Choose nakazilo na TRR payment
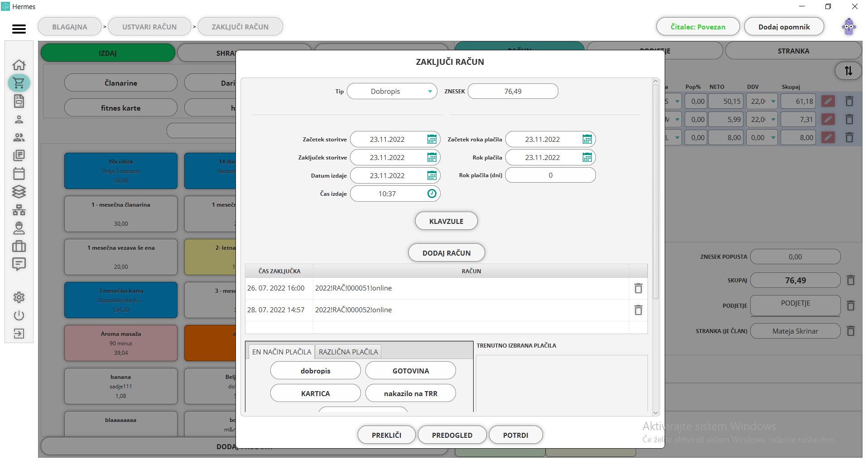The image size is (868, 465). click(x=411, y=393)
